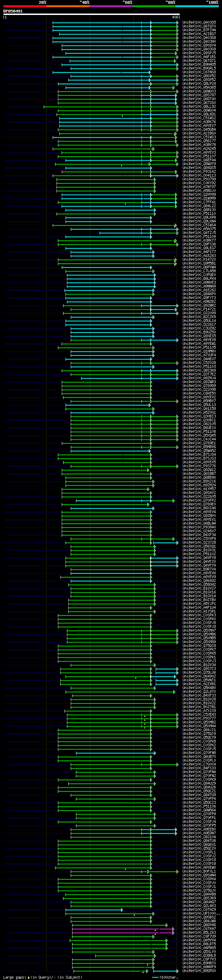This screenshot has height=980, width=222.
Task: Select hit label UniRef100_Q9S6Y4
Action: [x=199, y=45]
